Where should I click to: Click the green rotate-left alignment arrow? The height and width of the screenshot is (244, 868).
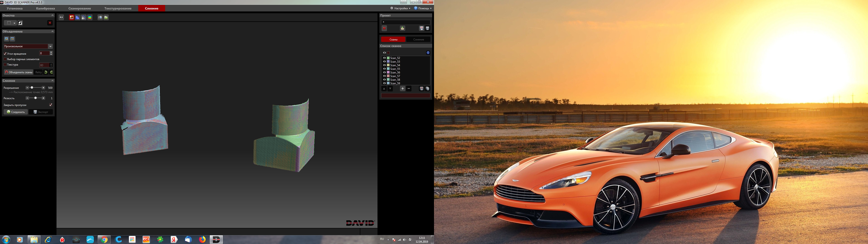coord(46,72)
